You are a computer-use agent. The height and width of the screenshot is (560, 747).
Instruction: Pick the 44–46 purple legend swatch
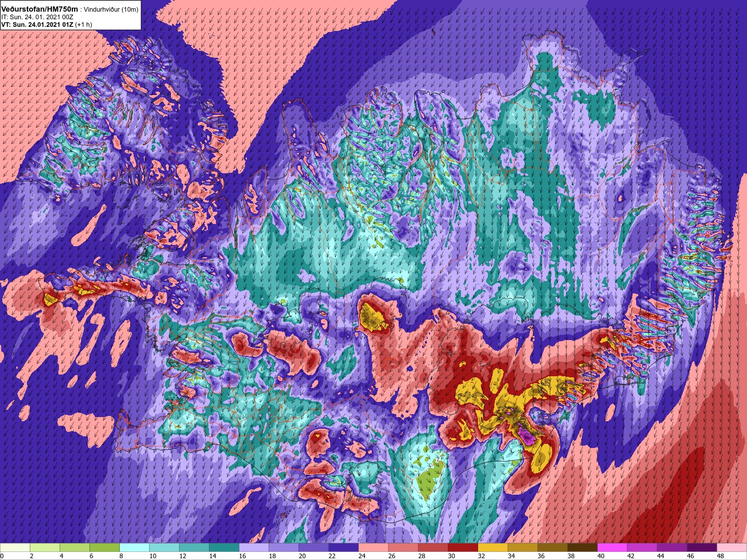[672, 548]
